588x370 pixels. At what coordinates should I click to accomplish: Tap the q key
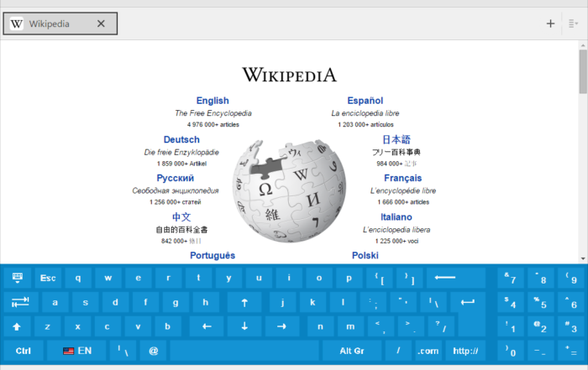pos(78,278)
